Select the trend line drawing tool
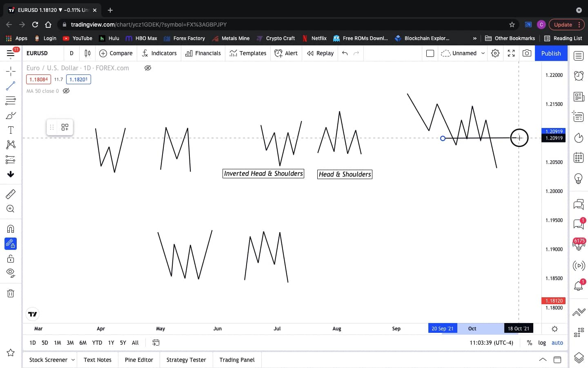The height and width of the screenshot is (368, 588). pos(11,86)
